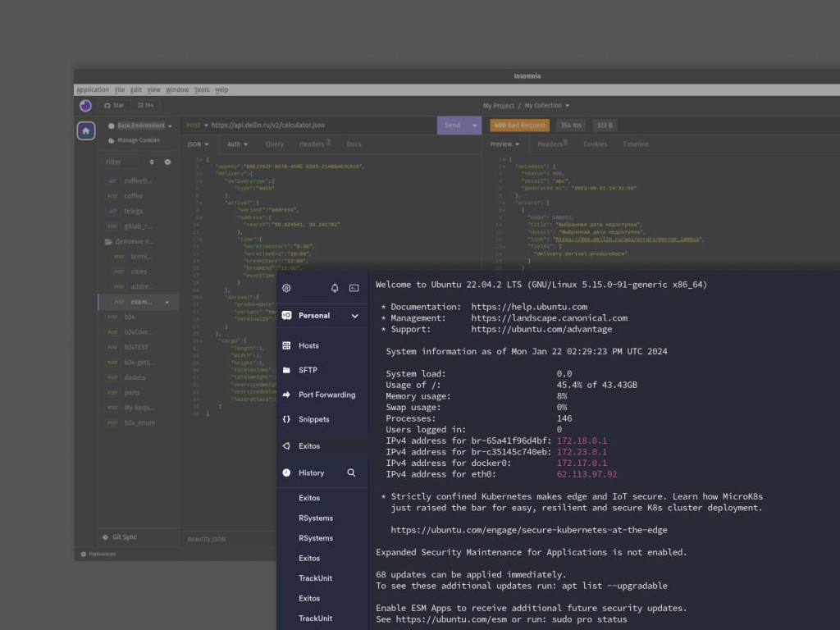This screenshot has height=630, width=840.
Task: Click the Insomnia home dashboard icon
Action: pyautogui.click(x=86, y=130)
